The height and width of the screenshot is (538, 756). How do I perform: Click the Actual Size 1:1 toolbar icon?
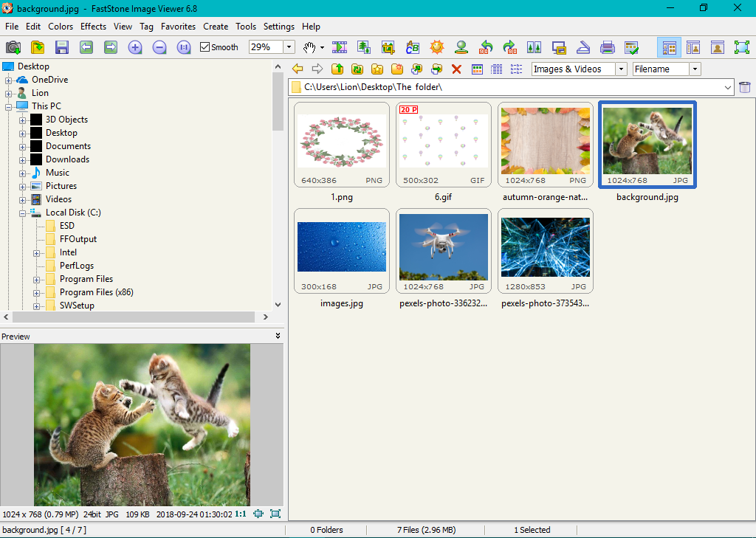pyautogui.click(x=184, y=47)
